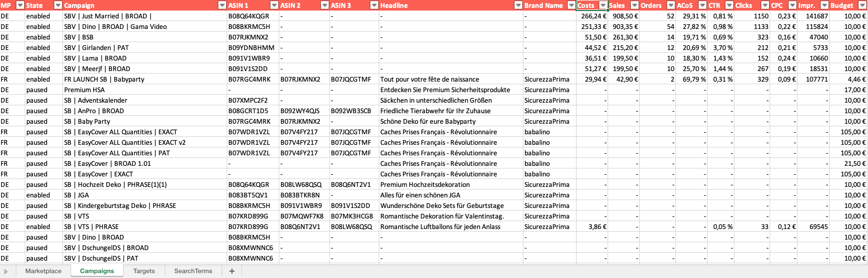Select campaign cell 'SBV | Girlanden | PAT'
The image size is (868, 278).
tap(145, 47)
